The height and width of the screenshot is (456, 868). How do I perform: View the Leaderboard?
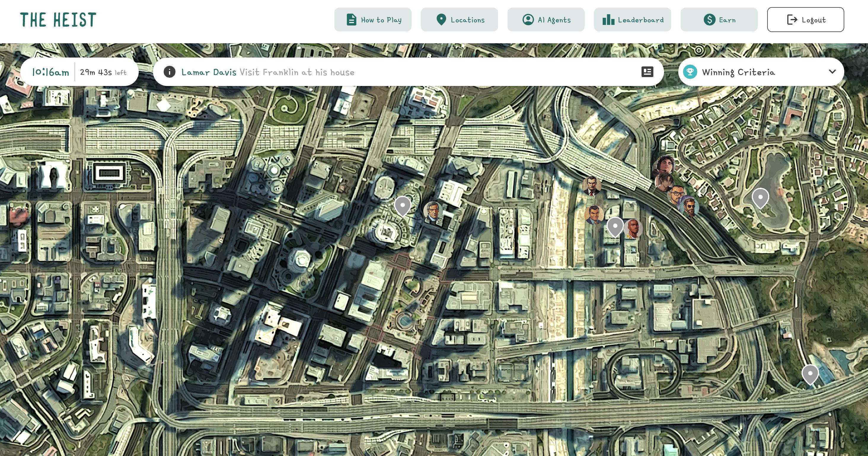coord(632,20)
